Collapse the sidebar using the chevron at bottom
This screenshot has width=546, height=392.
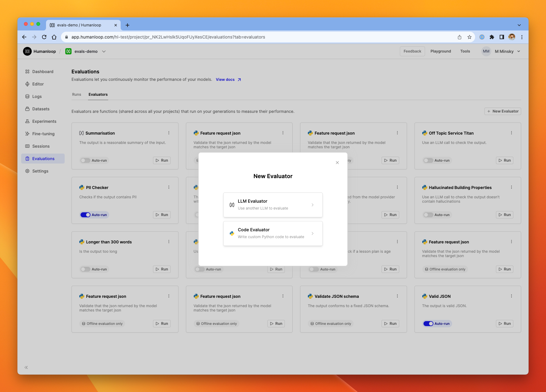[x=26, y=367]
